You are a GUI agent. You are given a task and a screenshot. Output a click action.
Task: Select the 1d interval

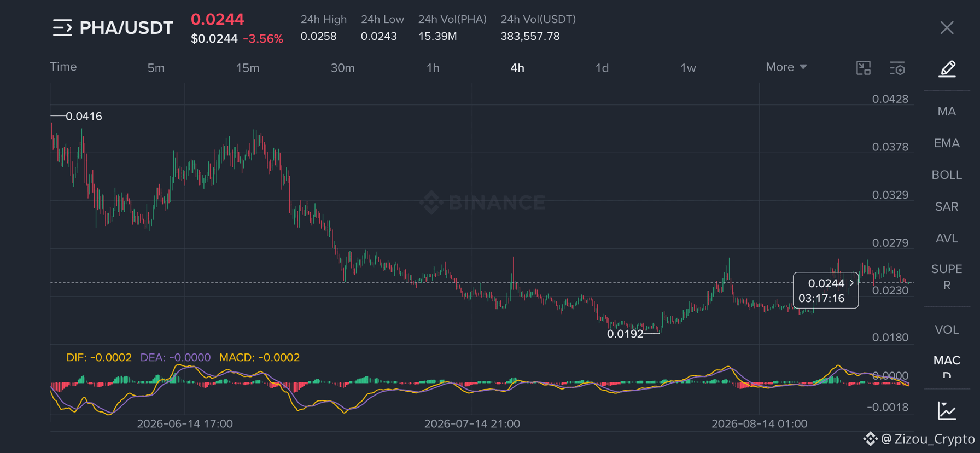point(602,68)
